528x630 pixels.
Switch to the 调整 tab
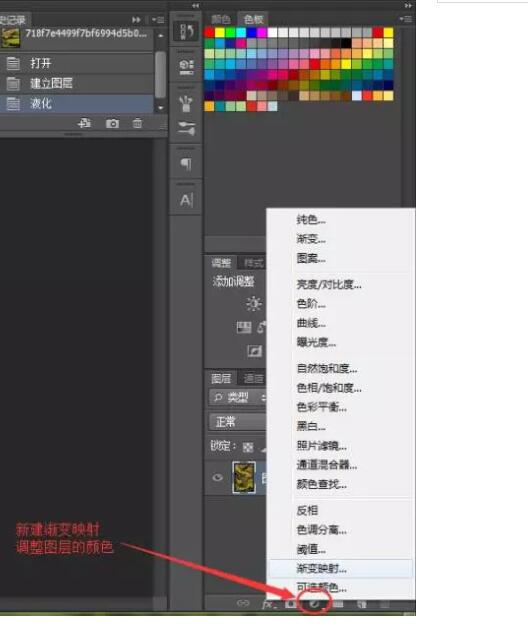(221, 263)
